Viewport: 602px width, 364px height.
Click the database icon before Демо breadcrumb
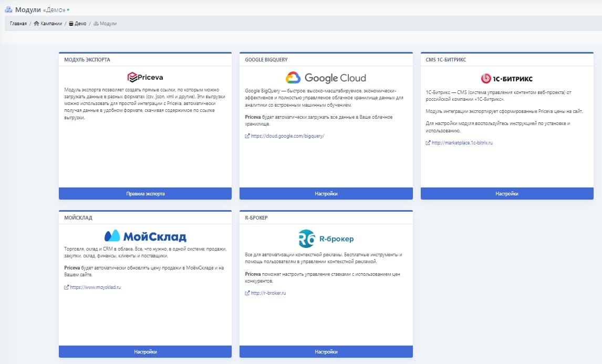(x=71, y=24)
